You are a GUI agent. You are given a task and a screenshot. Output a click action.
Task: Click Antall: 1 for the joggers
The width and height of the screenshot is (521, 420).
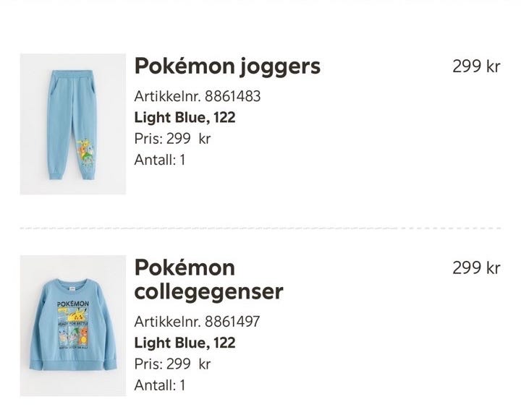point(160,160)
